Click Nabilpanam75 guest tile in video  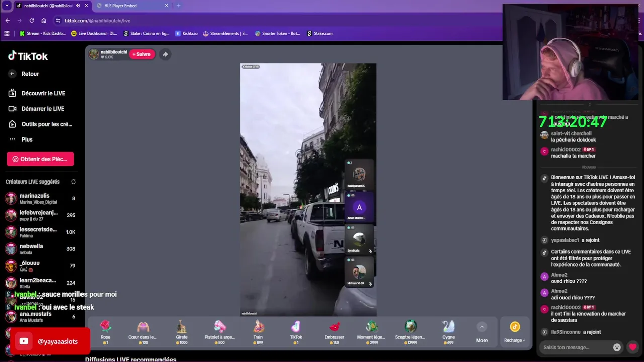(x=359, y=174)
